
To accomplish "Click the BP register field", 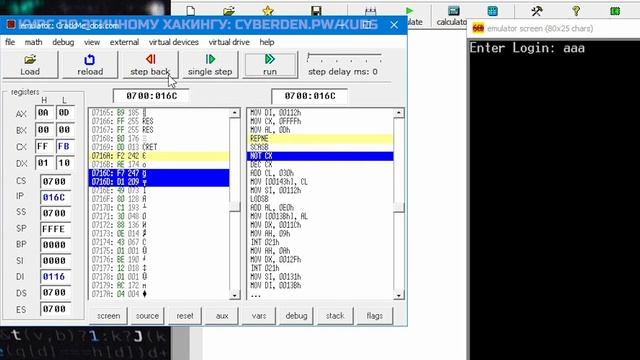I will coord(55,245).
